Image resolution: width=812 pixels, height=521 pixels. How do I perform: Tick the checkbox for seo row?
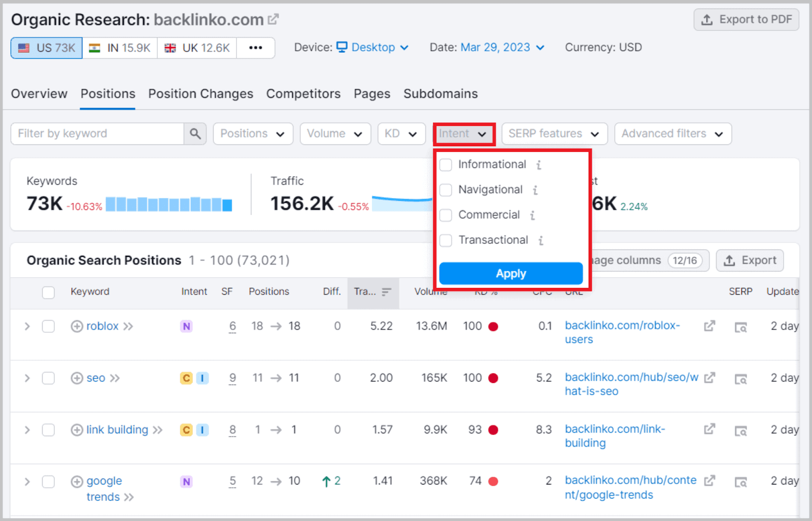[48, 378]
